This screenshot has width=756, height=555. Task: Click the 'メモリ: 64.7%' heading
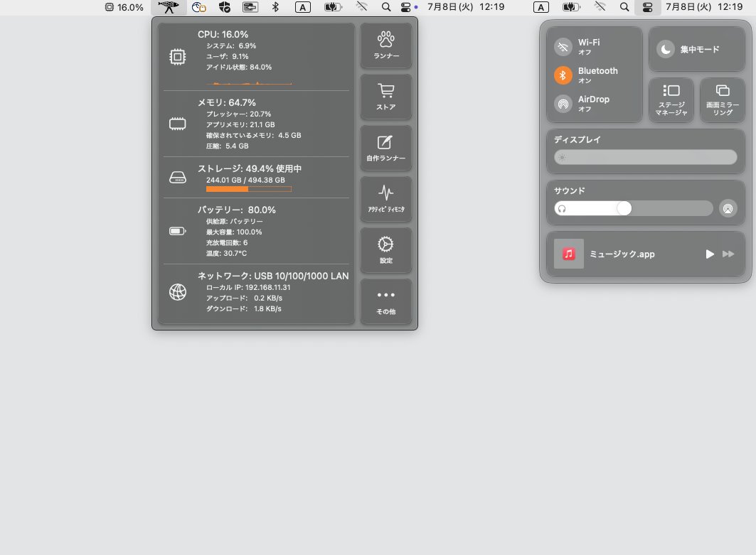[227, 102]
